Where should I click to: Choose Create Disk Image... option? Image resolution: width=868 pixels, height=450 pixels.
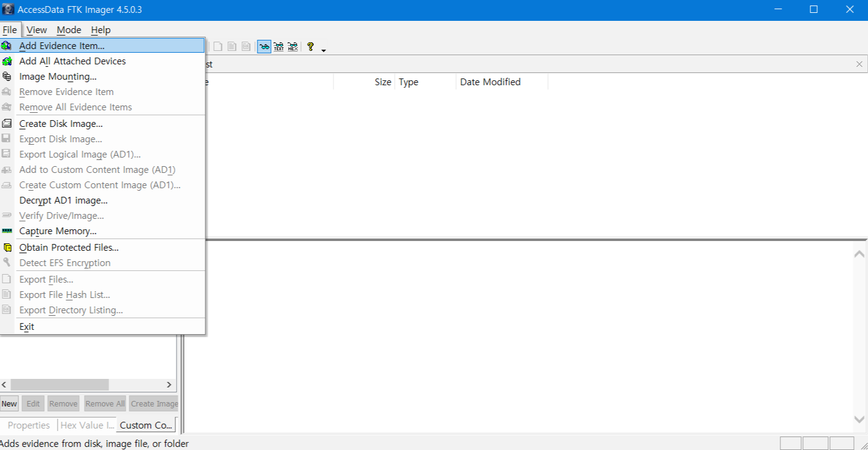pyautogui.click(x=102, y=123)
